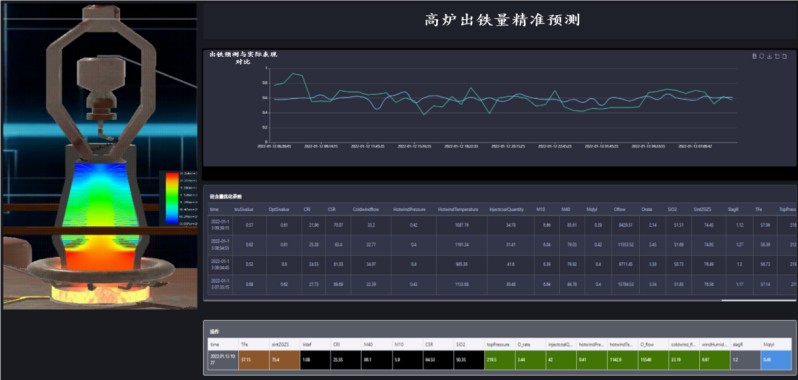Click the injectcoalQuantity column header
The image size is (798, 380).
click(x=507, y=209)
